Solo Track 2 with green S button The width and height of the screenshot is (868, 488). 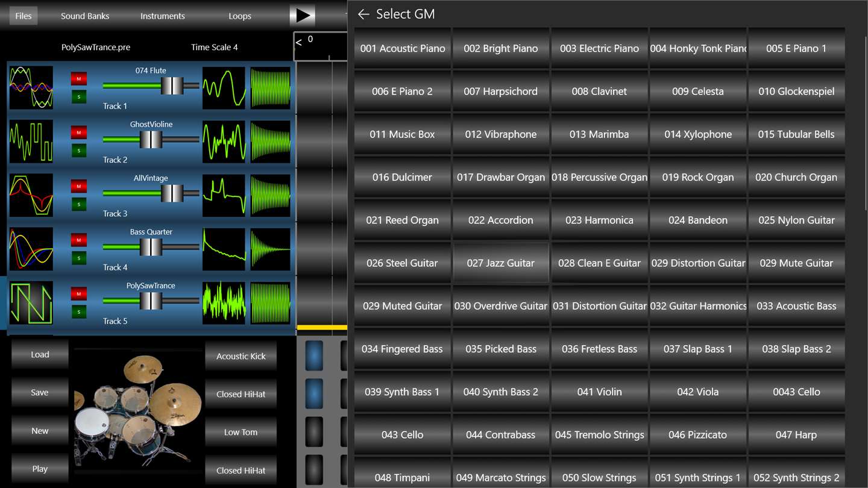pos(79,151)
